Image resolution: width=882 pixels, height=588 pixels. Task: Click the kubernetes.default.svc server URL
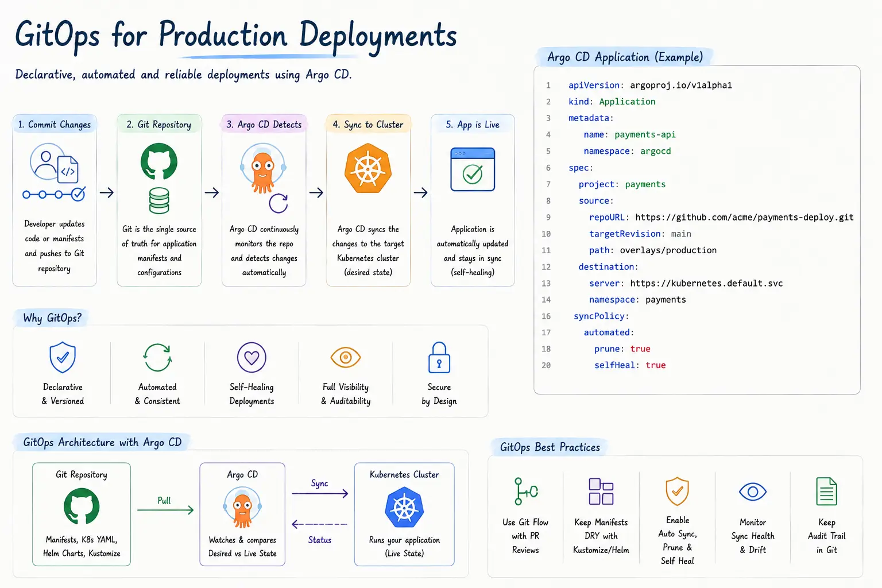click(706, 283)
